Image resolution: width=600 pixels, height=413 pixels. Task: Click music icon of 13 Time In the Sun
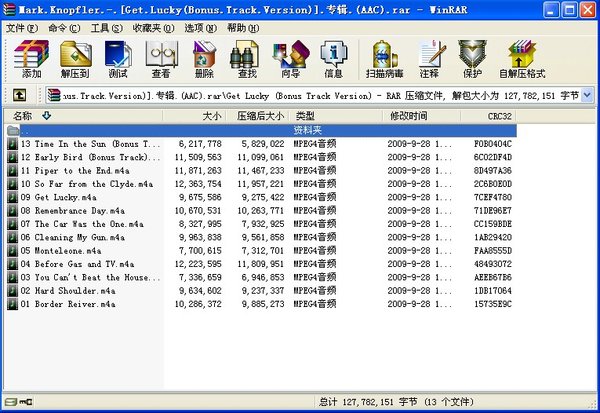[13, 144]
